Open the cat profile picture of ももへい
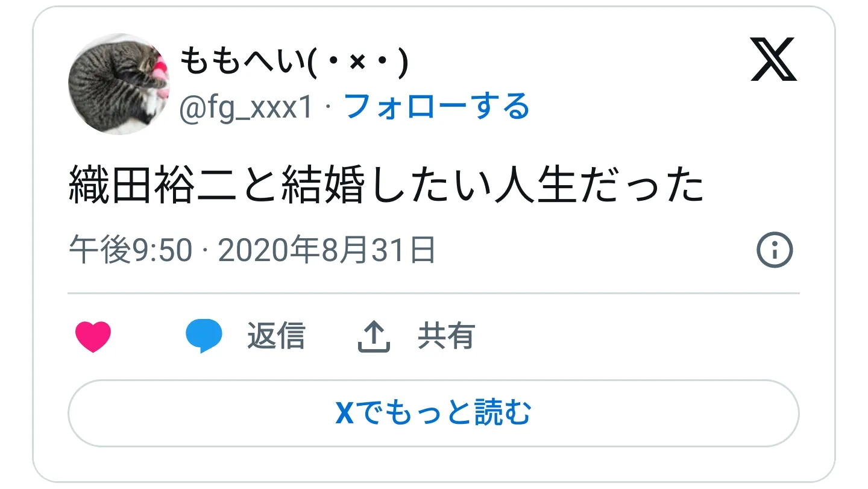The image size is (868, 489). click(119, 84)
